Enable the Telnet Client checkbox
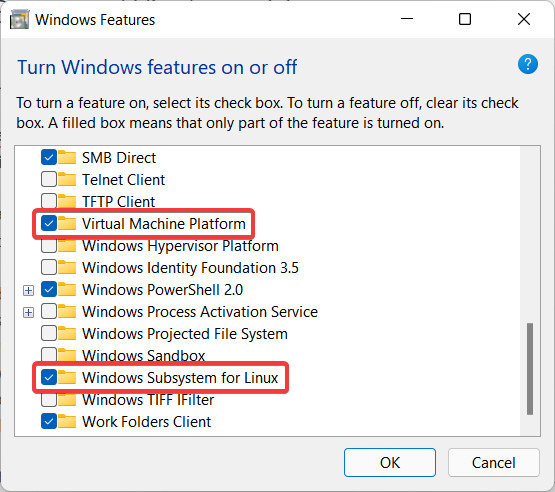Viewport: 555px width, 492px height. [x=48, y=179]
